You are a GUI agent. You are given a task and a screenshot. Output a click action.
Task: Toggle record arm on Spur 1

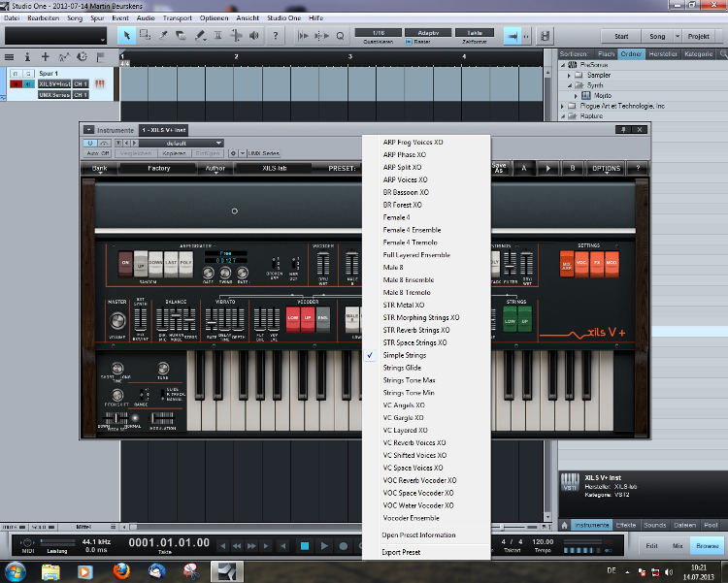click(x=16, y=84)
